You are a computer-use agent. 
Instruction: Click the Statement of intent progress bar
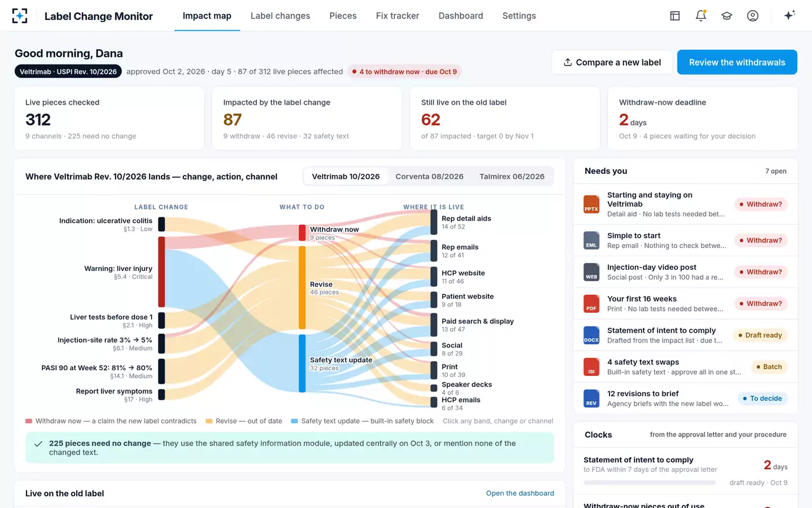(x=650, y=483)
